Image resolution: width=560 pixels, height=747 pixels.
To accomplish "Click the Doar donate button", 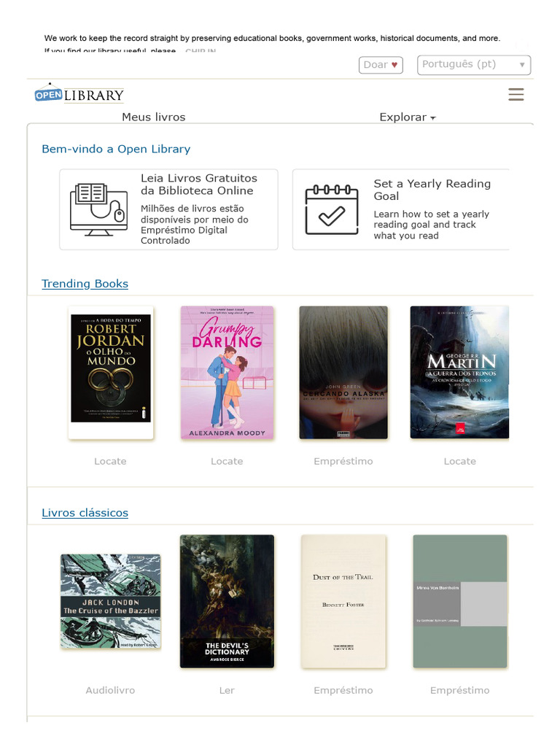I will click(381, 65).
